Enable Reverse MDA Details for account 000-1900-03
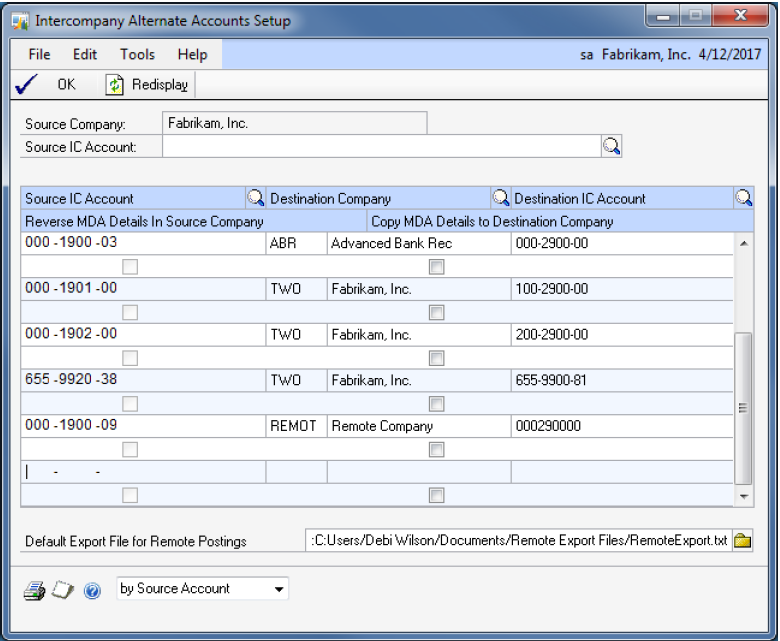Viewport: 780px width, 641px height. 130,267
